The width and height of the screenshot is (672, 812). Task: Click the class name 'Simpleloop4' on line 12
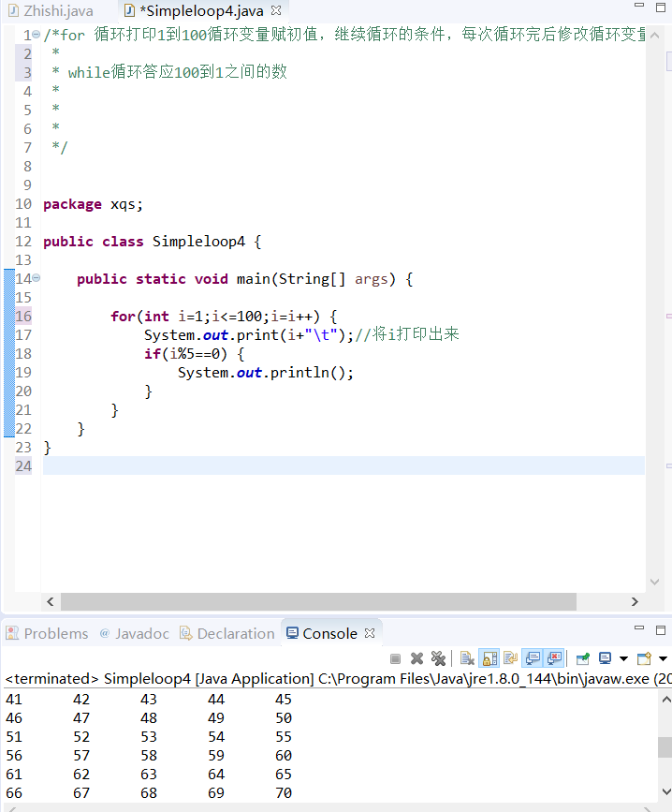click(x=198, y=242)
